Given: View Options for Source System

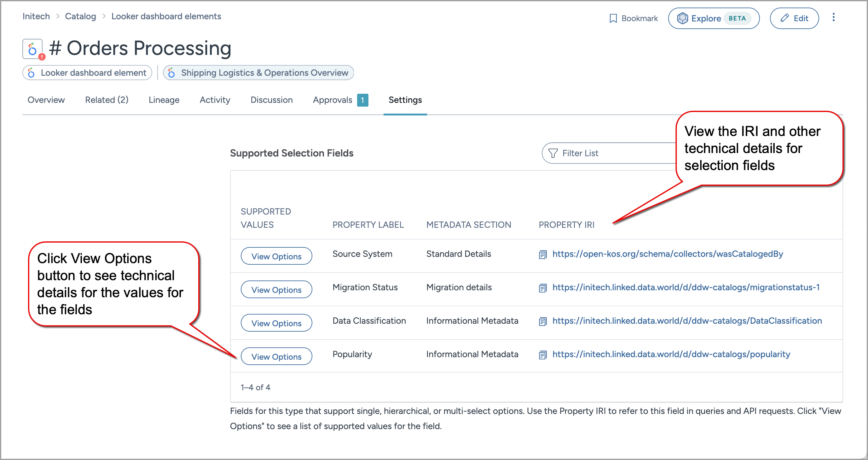Looking at the screenshot, I should [x=276, y=256].
